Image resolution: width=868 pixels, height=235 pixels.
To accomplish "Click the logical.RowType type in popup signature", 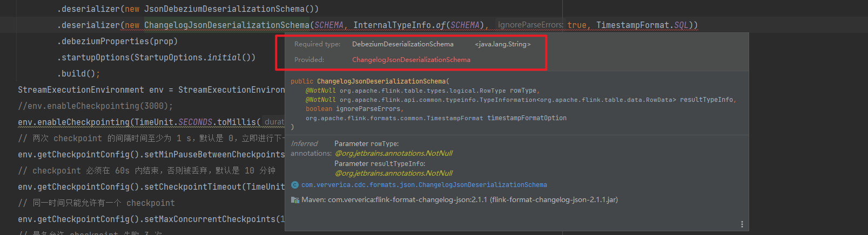I will click(422, 91).
